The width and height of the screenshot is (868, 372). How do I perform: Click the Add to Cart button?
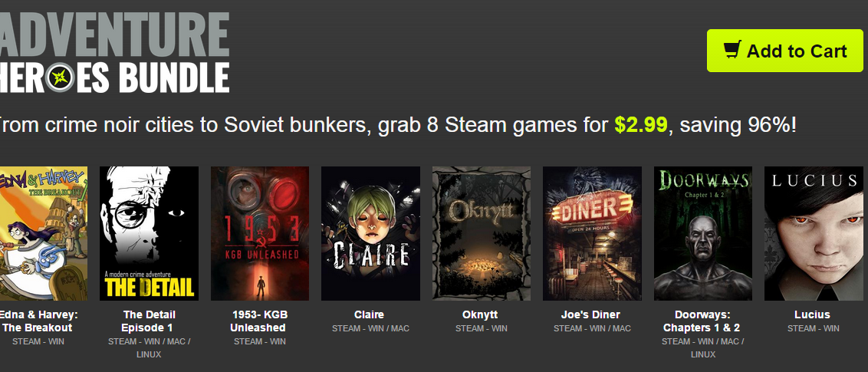tap(784, 51)
